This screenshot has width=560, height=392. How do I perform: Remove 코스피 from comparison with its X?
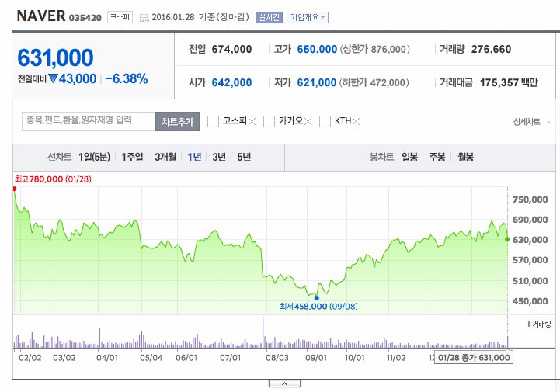pos(252,121)
